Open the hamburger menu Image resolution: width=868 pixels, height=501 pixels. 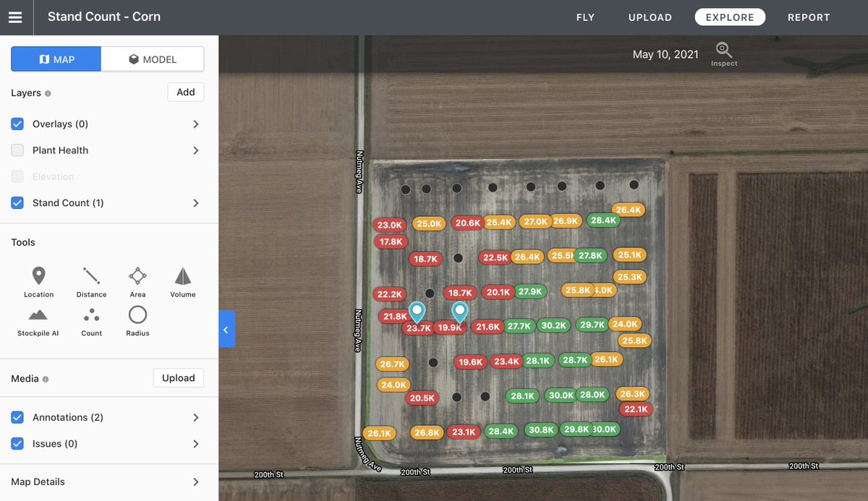[x=16, y=17]
